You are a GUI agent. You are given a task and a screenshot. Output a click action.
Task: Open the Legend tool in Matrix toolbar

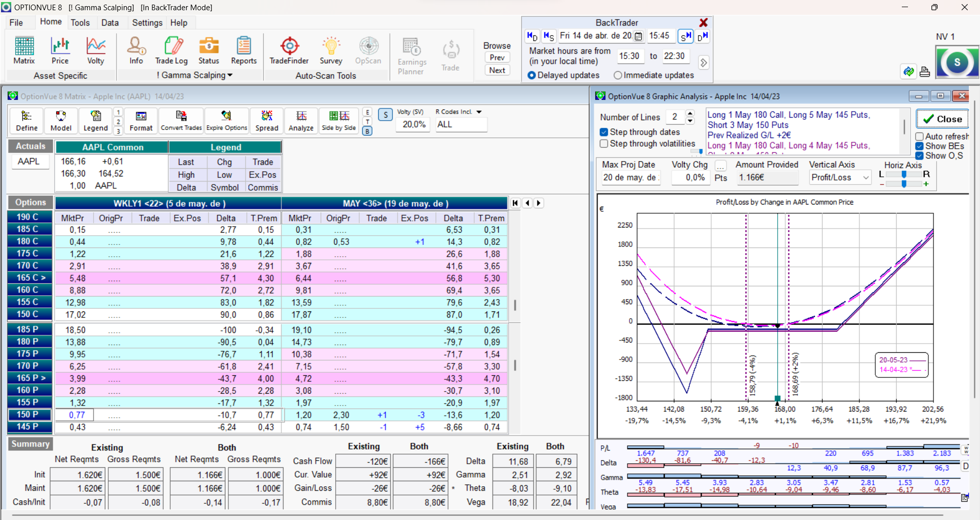click(x=96, y=121)
